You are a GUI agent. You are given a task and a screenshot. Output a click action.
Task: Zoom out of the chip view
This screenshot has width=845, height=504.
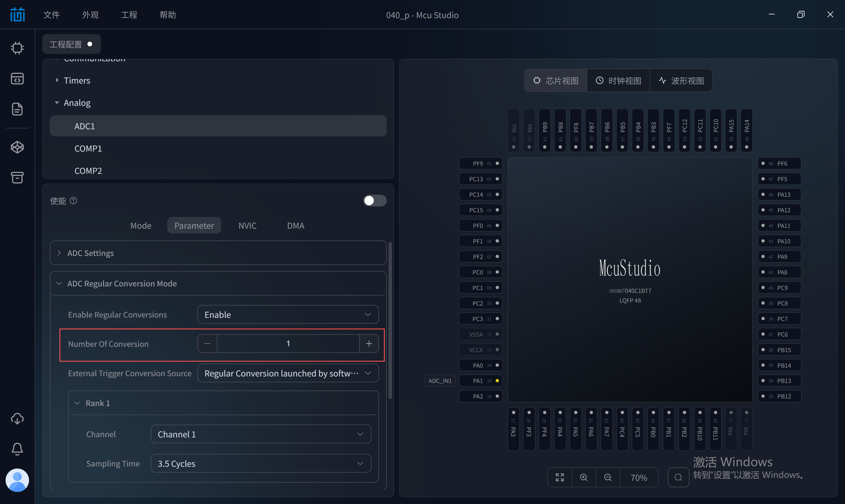pos(608,477)
